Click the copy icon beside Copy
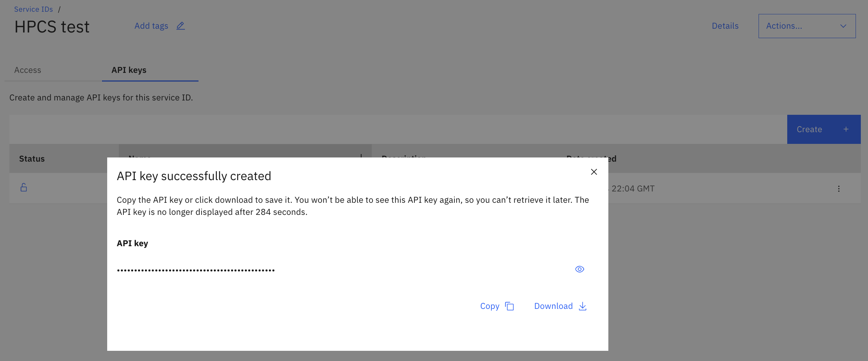This screenshot has width=868, height=361. click(509, 306)
